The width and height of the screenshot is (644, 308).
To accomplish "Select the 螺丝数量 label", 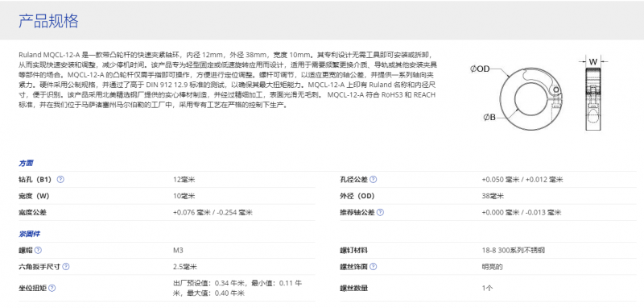I will pos(353,288).
